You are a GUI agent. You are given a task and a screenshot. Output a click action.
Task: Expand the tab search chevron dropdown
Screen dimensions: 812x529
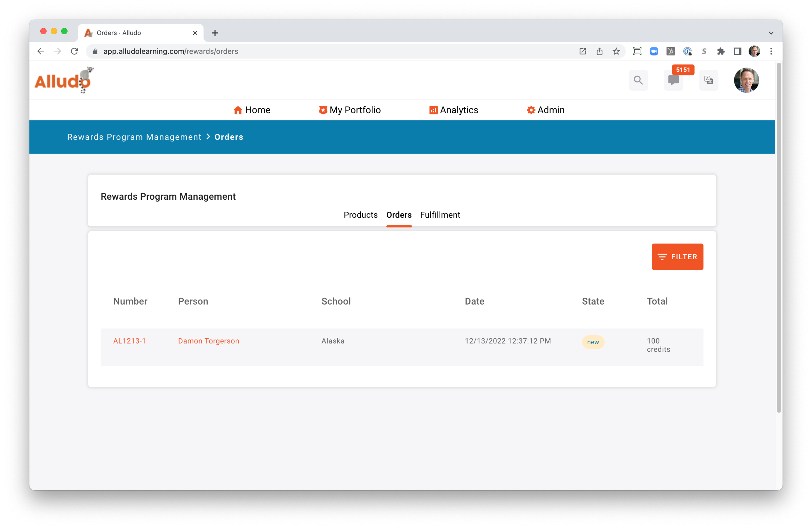click(771, 33)
